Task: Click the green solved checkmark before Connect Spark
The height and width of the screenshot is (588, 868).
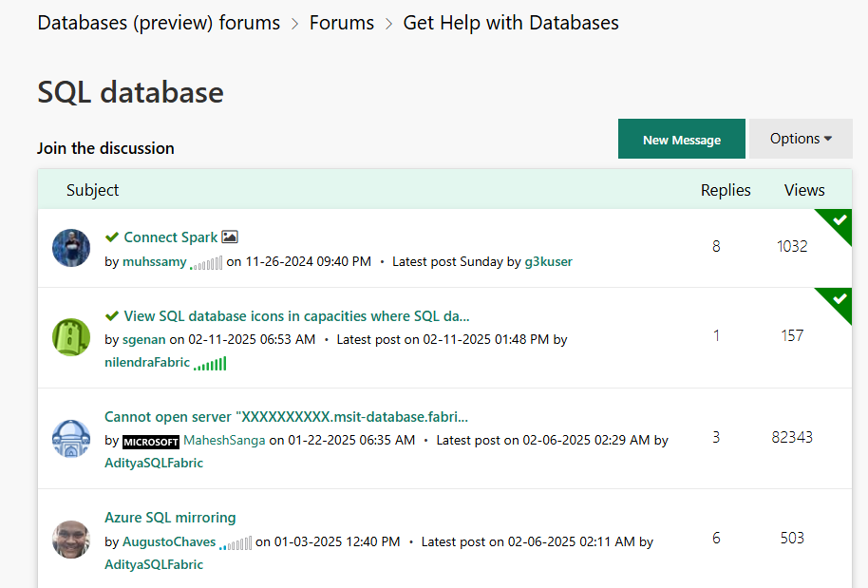Action: [112, 237]
